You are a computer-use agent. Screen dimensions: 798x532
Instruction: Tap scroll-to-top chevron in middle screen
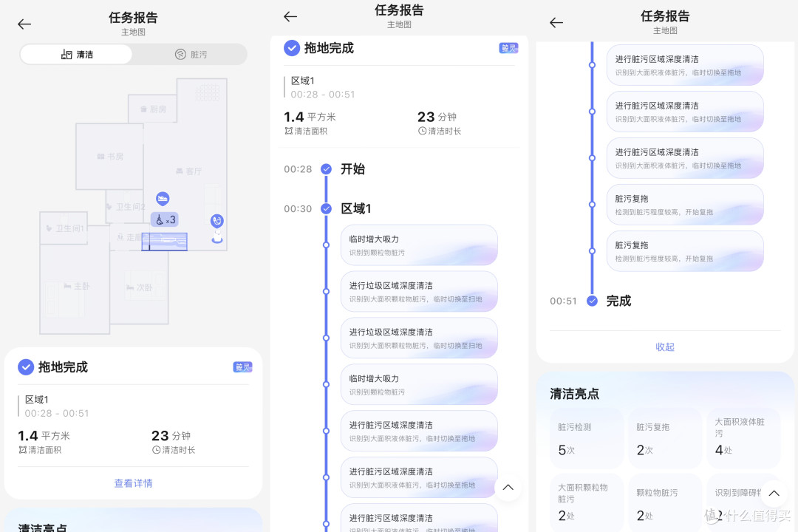tap(508, 487)
